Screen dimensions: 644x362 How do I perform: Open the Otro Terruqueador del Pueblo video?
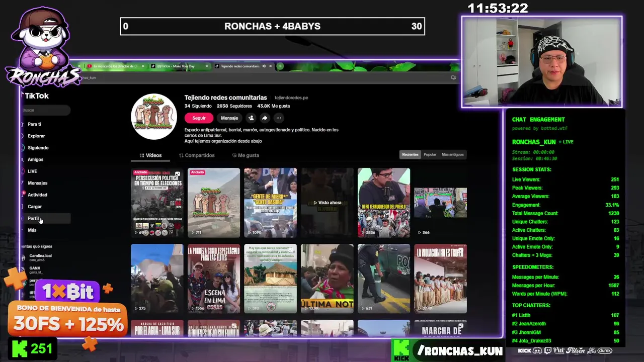click(384, 203)
